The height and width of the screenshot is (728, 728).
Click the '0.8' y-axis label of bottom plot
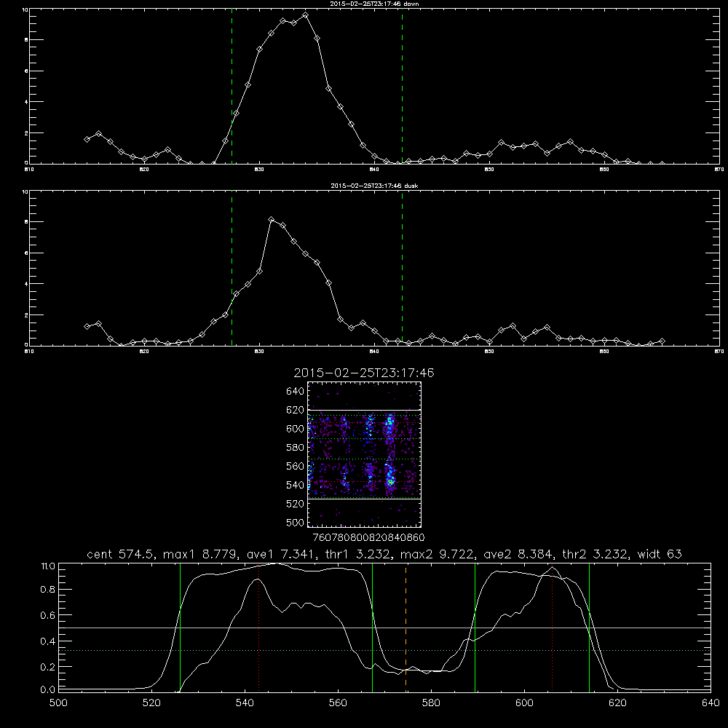click(47, 589)
